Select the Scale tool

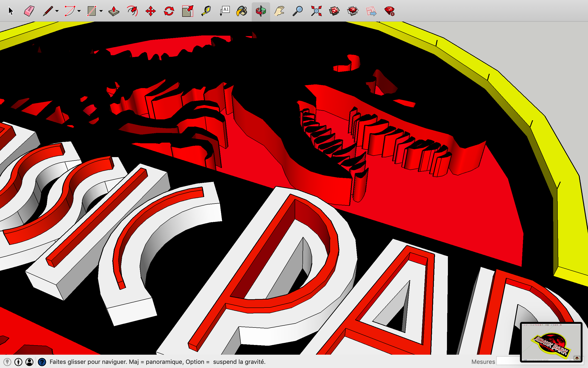click(188, 11)
